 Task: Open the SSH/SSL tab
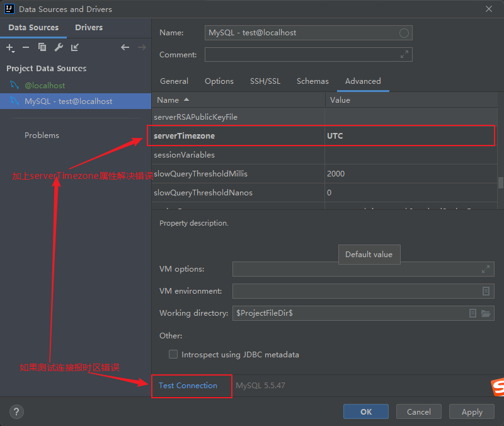265,81
